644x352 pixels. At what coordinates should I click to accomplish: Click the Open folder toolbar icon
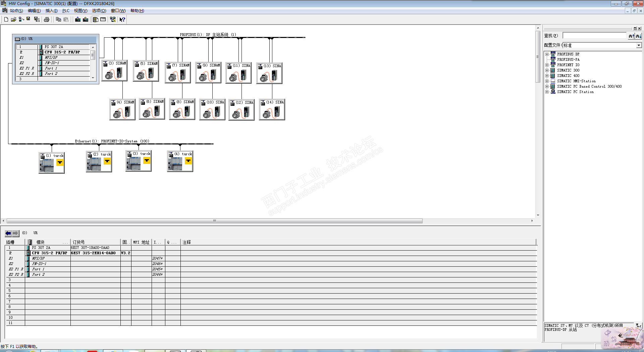click(13, 19)
